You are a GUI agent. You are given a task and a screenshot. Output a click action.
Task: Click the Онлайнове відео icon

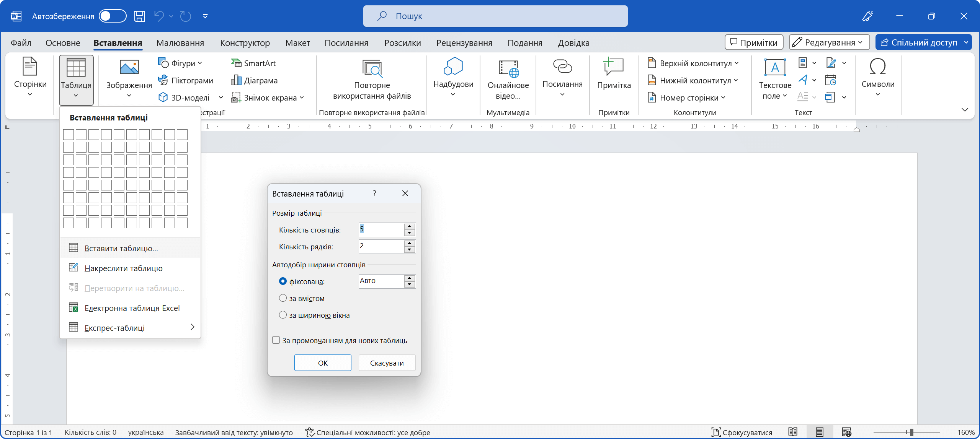pos(508,69)
